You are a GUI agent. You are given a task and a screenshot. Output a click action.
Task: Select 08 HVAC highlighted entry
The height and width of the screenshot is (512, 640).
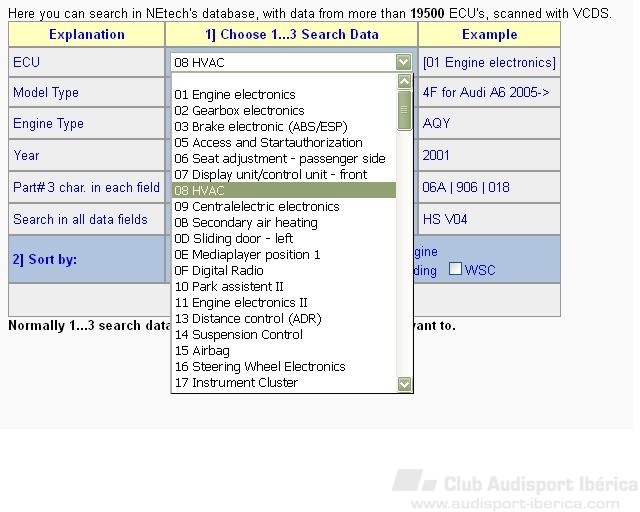point(284,190)
